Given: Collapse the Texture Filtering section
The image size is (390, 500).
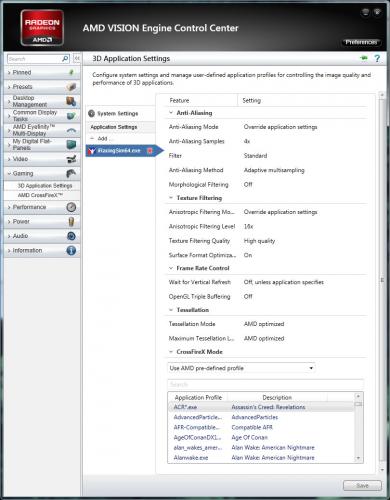Looking at the screenshot, I should click(x=171, y=198).
